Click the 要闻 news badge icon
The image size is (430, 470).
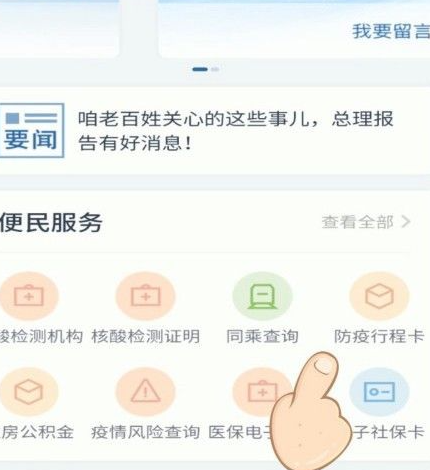(32, 130)
